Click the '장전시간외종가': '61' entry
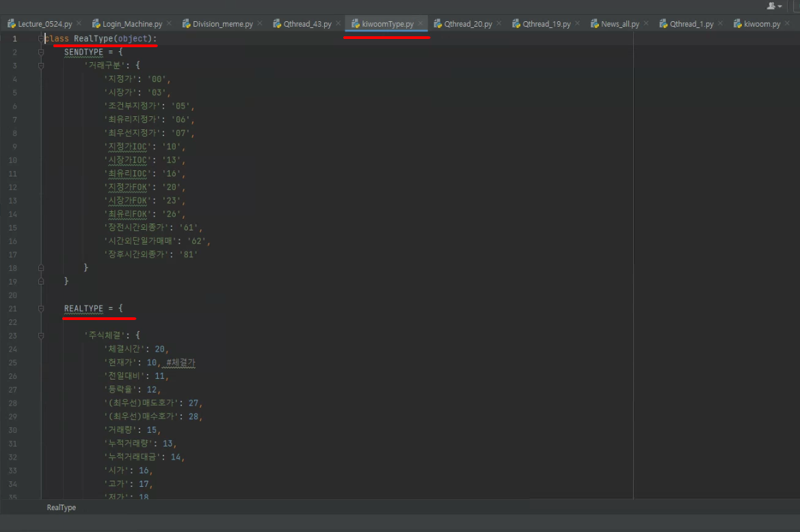 click(153, 228)
